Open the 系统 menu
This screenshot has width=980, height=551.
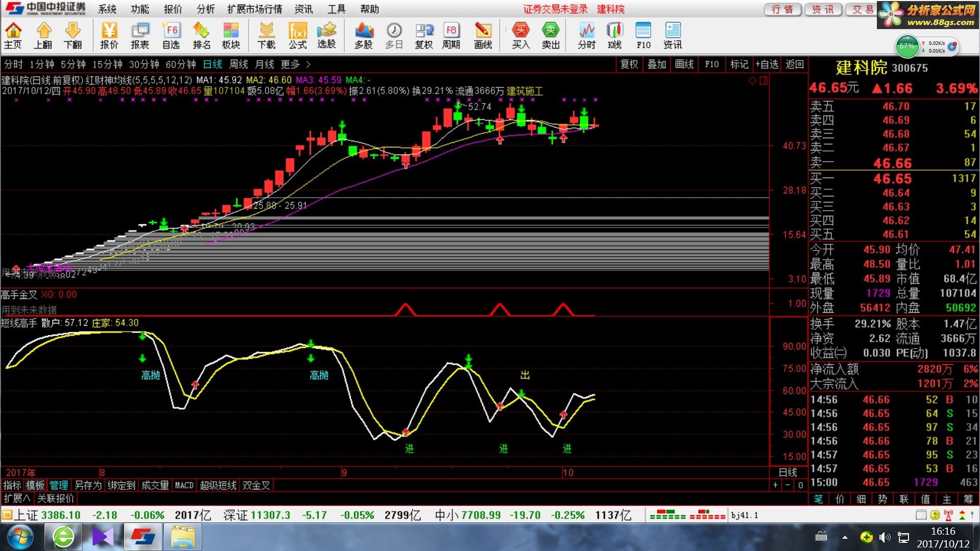click(107, 9)
